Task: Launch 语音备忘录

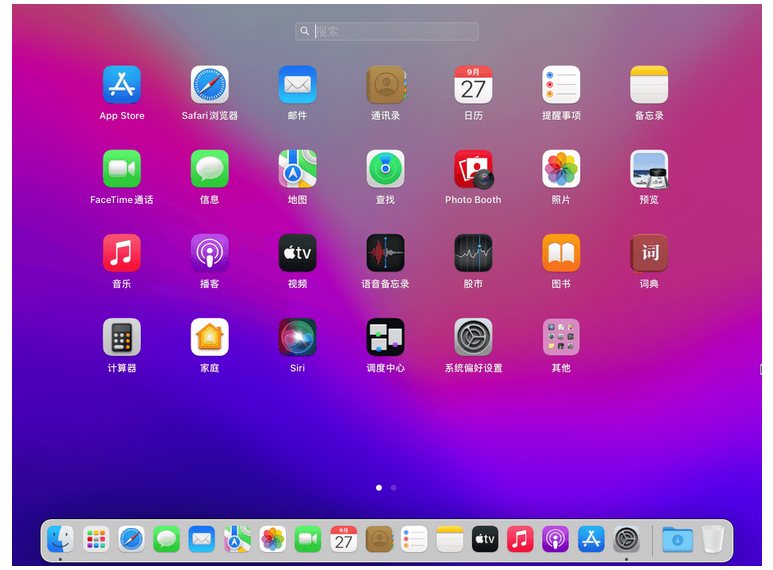Action: [386, 253]
